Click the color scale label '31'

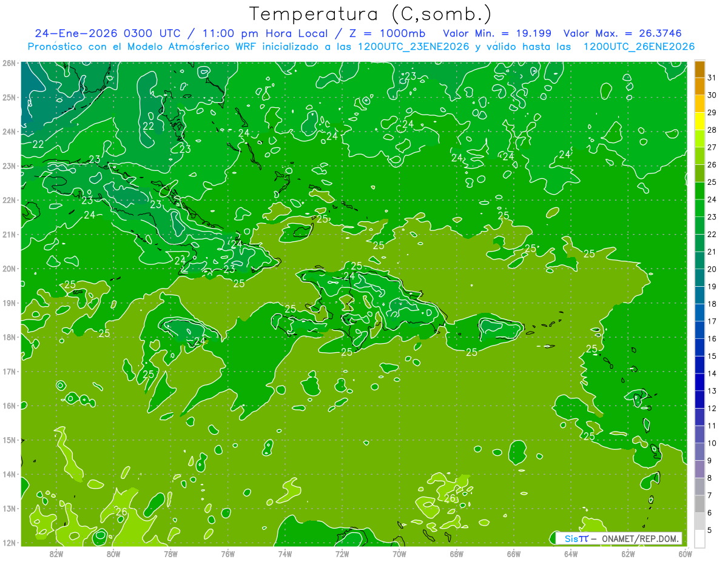712,78
